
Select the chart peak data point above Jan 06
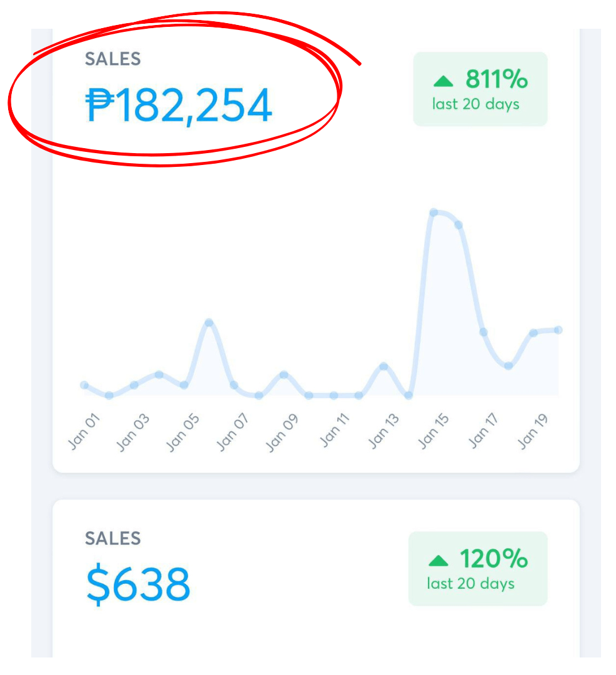tap(209, 322)
